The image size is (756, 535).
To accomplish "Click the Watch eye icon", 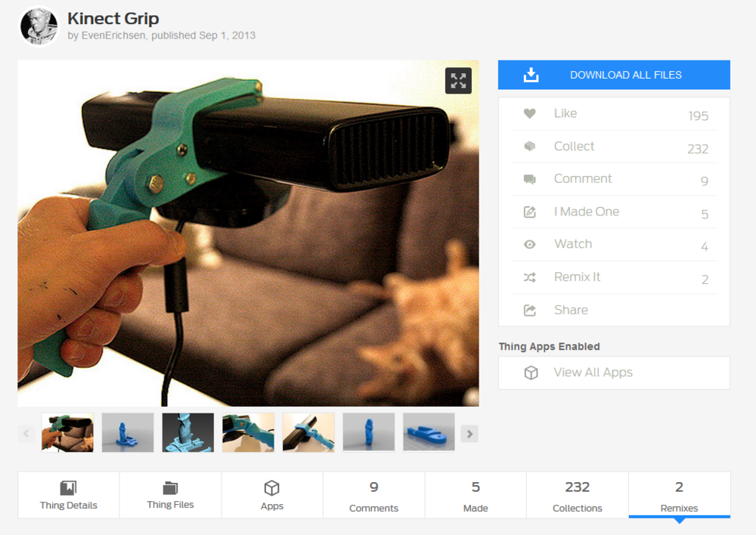I will click(529, 244).
